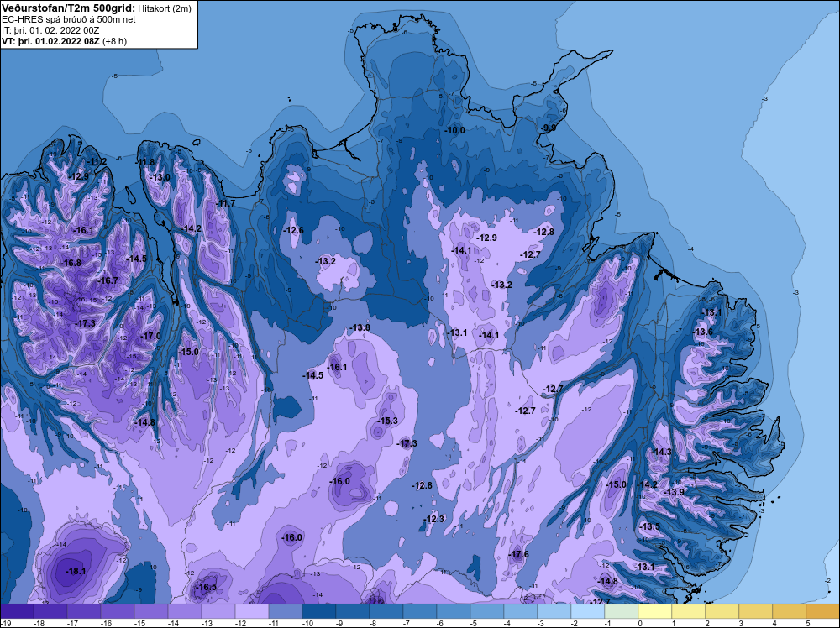The height and width of the screenshot is (628, 840).
Task: Select the legend color swatch labeled -19
Action: pyautogui.click(x=17, y=611)
